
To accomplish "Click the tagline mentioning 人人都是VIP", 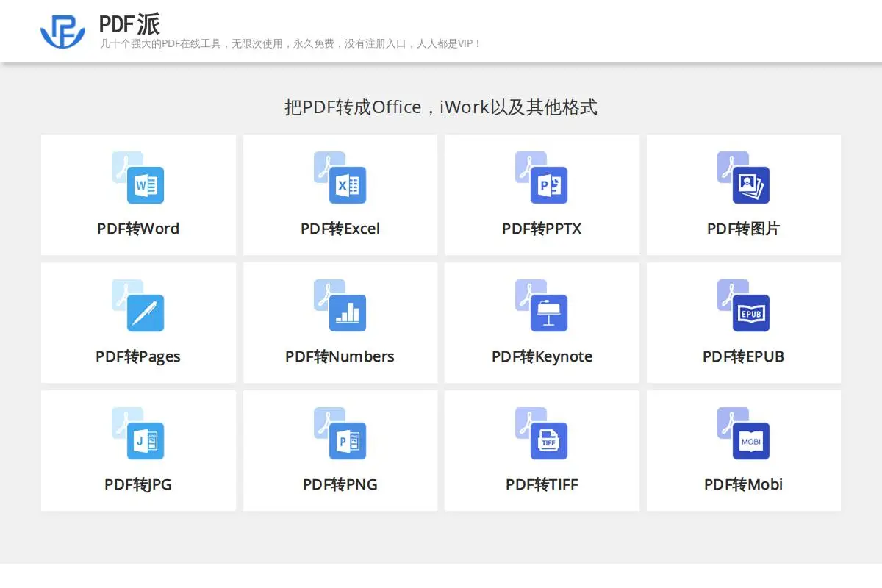I will point(291,44).
